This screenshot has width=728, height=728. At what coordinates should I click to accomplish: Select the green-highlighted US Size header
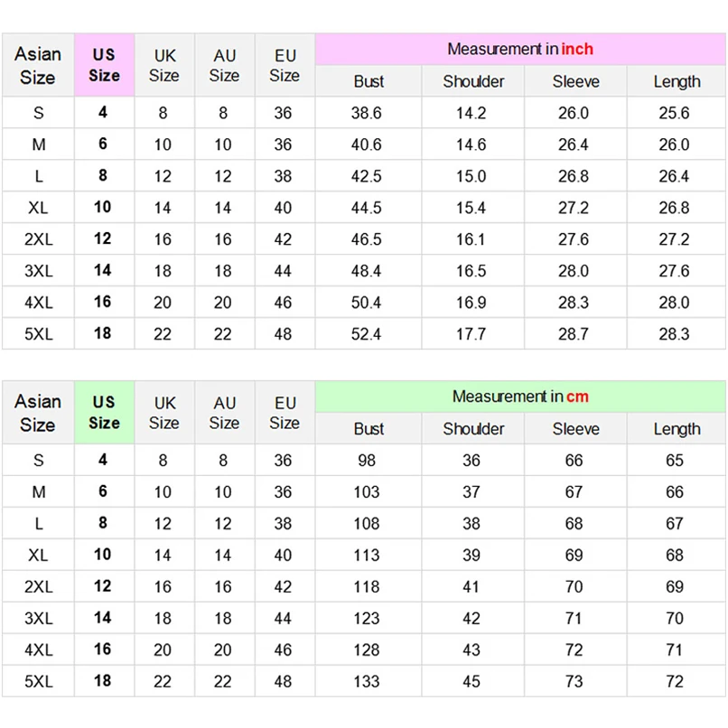(x=104, y=413)
